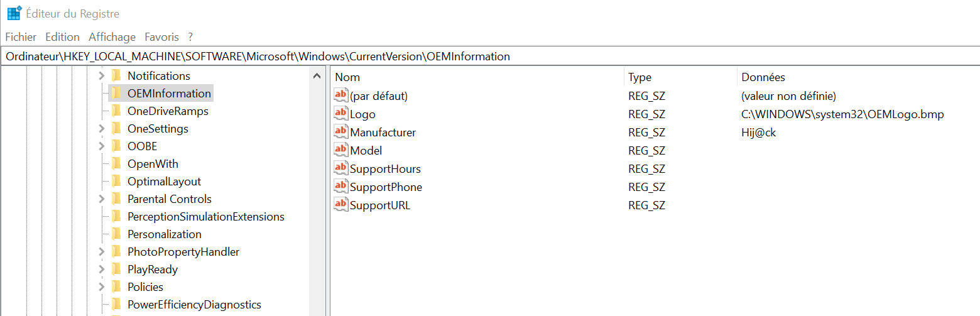
Task: Click the PlayReady folder icon
Action: 116,269
